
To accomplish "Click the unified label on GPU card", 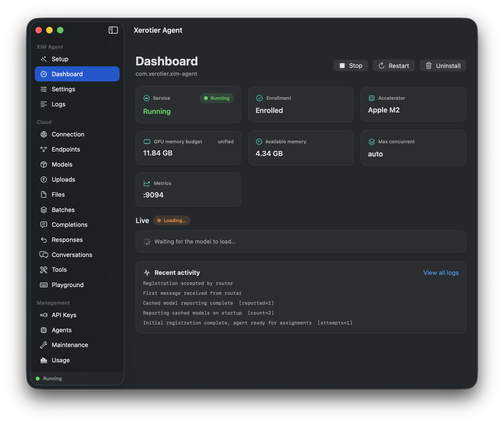I will (x=225, y=142).
